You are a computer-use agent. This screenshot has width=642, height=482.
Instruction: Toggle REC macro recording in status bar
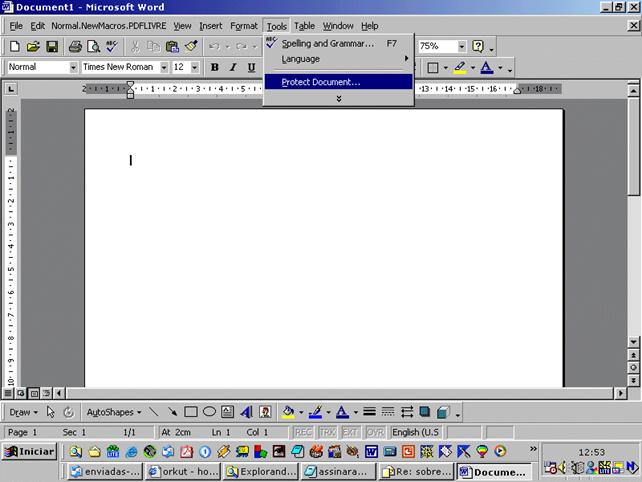(x=303, y=432)
